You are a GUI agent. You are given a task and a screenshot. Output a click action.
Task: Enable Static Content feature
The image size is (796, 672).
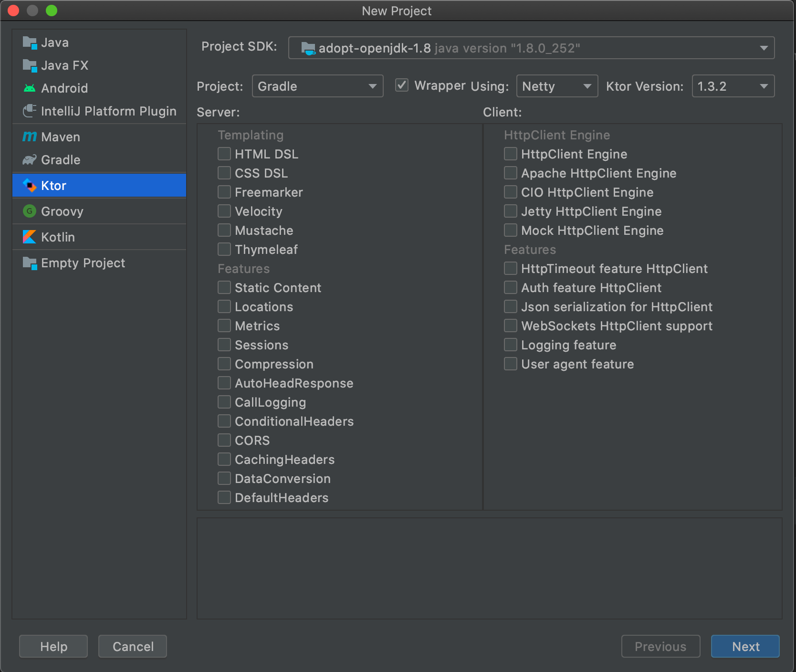coord(224,287)
